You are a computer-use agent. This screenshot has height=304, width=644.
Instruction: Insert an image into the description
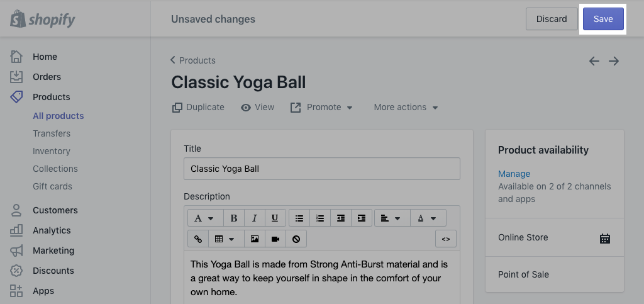[254, 239]
